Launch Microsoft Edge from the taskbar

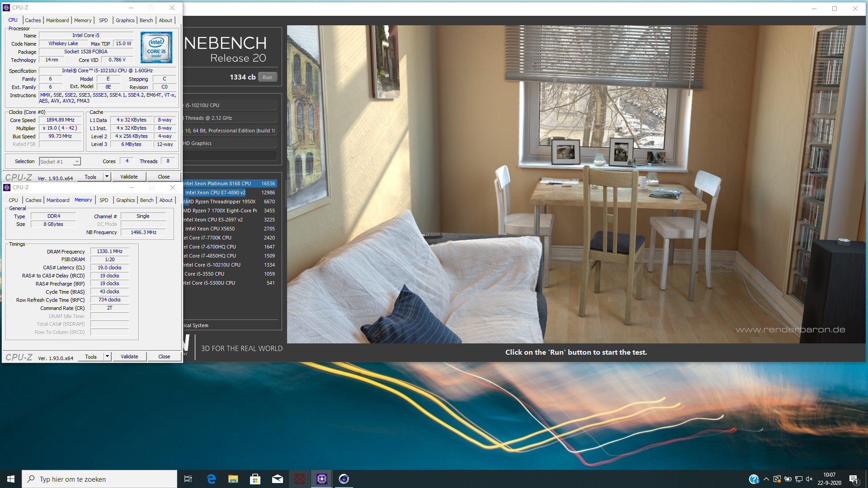pyautogui.click(x=211, y=479)
